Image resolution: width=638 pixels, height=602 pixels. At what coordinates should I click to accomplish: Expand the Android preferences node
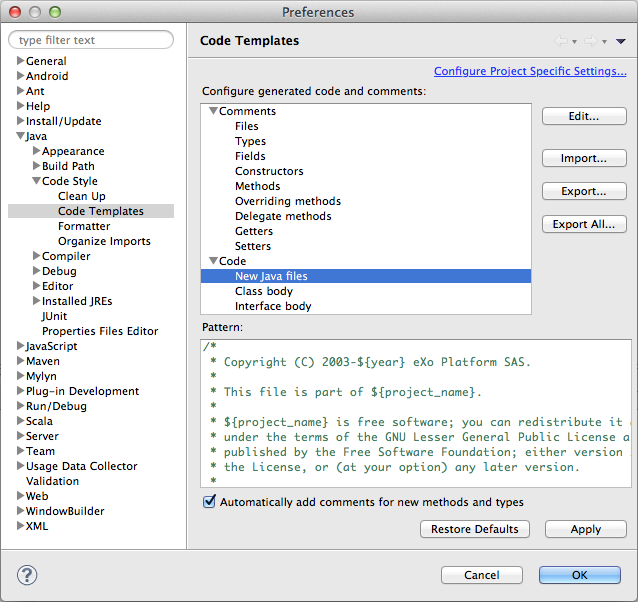pos(20,76)
